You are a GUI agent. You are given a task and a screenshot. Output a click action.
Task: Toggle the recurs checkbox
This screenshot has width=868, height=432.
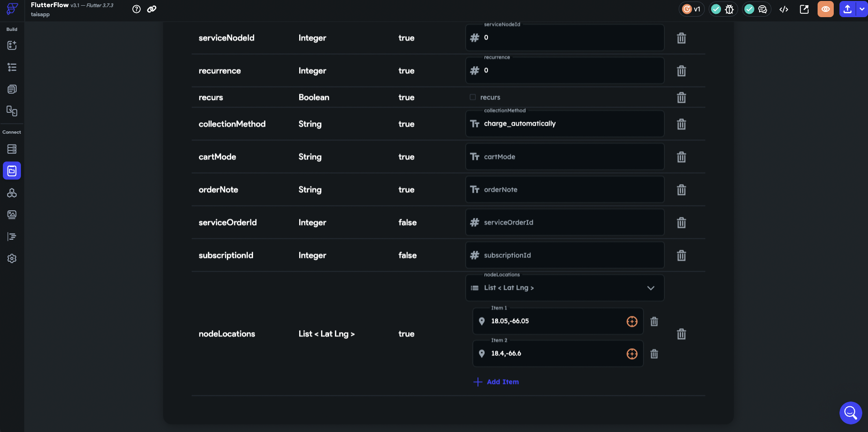[x=473, y=97]
